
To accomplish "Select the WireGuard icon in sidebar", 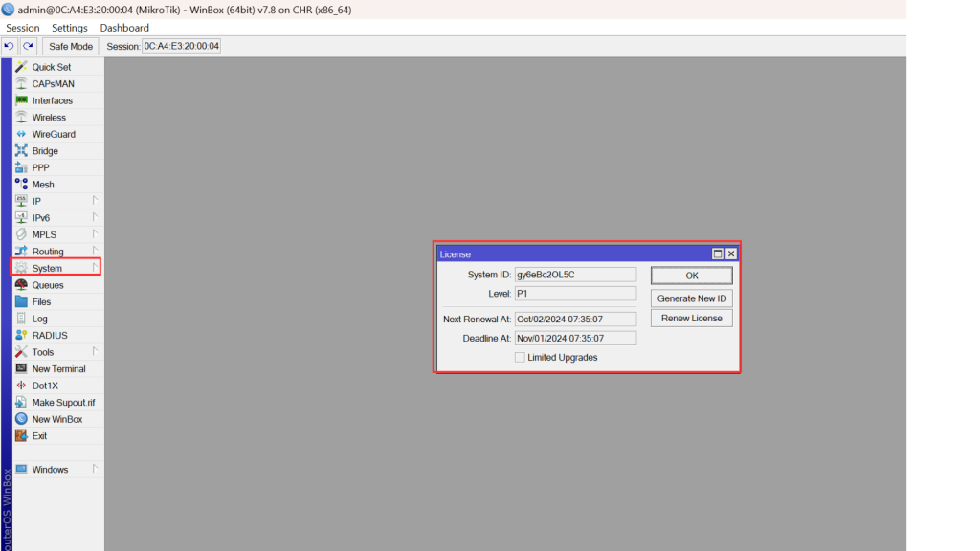I will coord(21,134).
